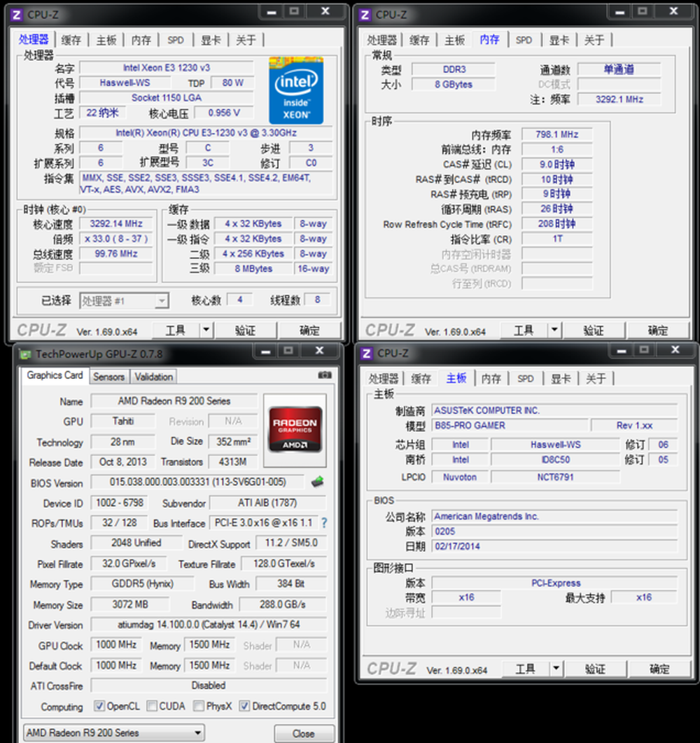Click the B85-PRO GAMER model field
Screen dimensions: 700x743
[510, 426]
